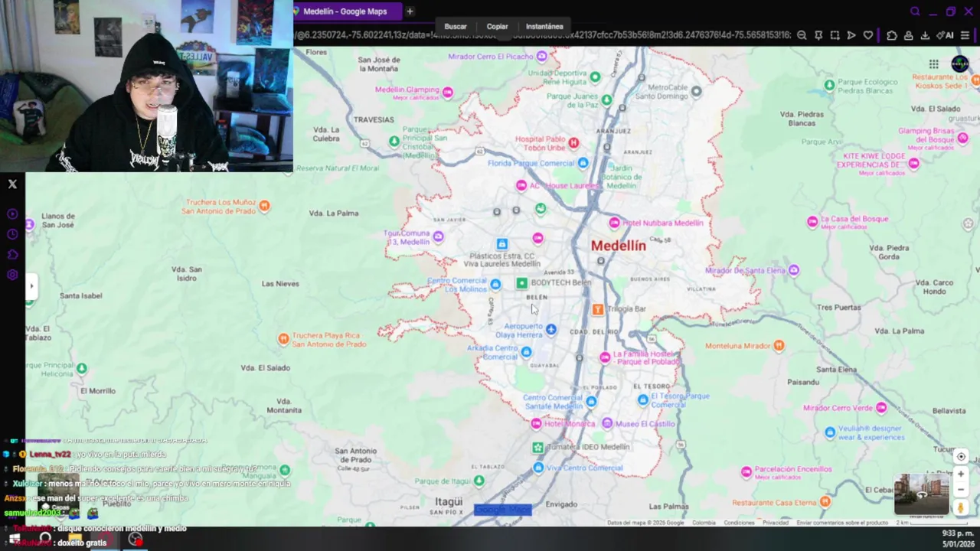Open the downloads icon in toolbar

(x=925, y=35)
